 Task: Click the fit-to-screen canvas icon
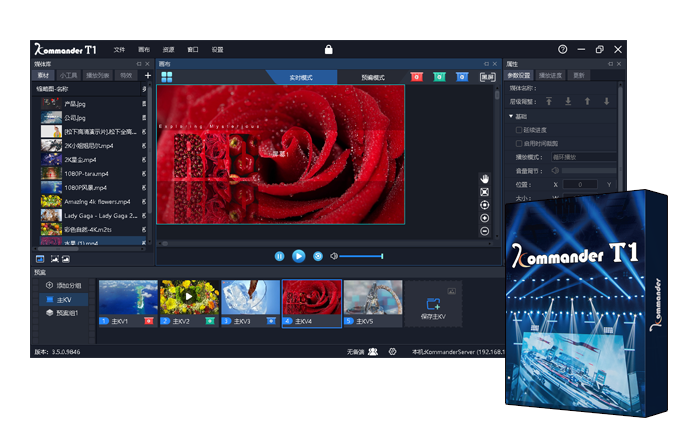(x=485, y=191)
